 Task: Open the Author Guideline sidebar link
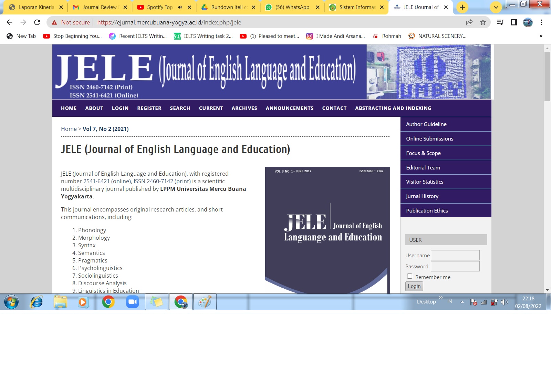pyautogui.click(x=426, y=124)
